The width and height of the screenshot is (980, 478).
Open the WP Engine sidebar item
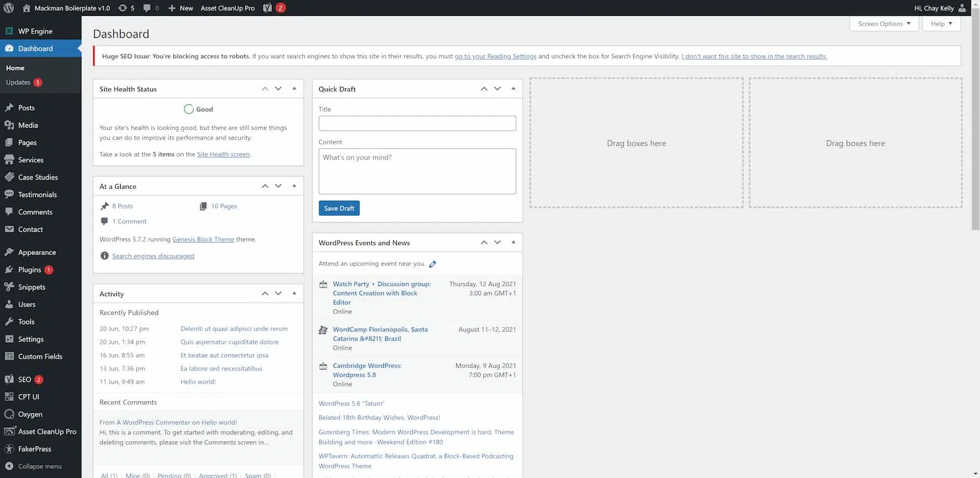pyautogui.click(x=40, y=31)
